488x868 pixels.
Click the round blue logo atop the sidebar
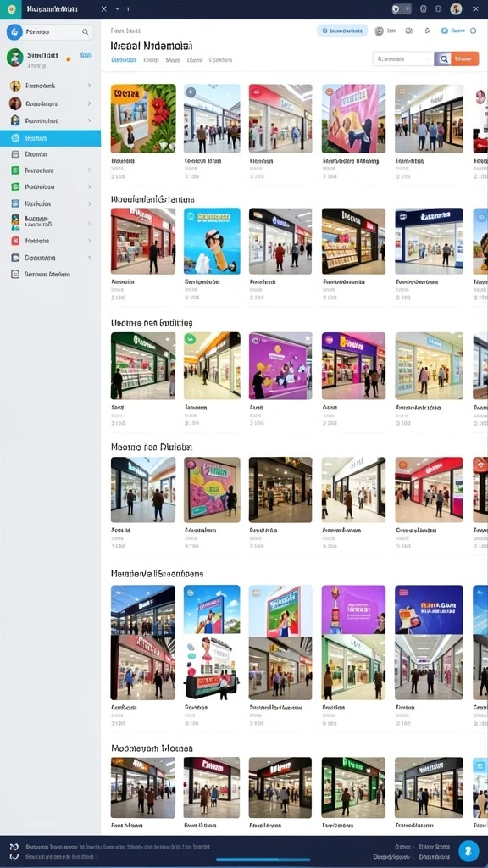(x=14, y=32)
